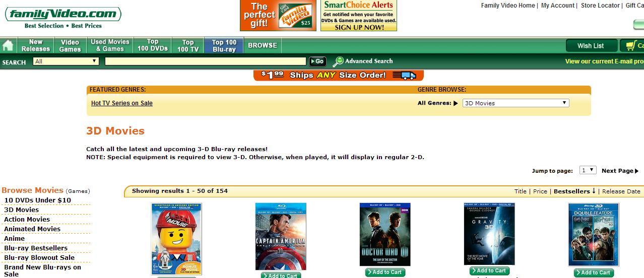The width and height of the screenshot is (644, 278).
Task: Add Gravity 3D to cart
Action: [490, 271]
